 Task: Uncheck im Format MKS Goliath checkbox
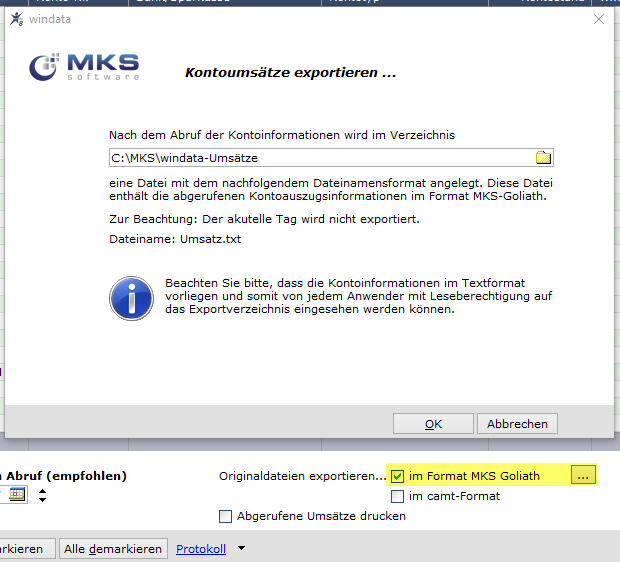(397, 476)
